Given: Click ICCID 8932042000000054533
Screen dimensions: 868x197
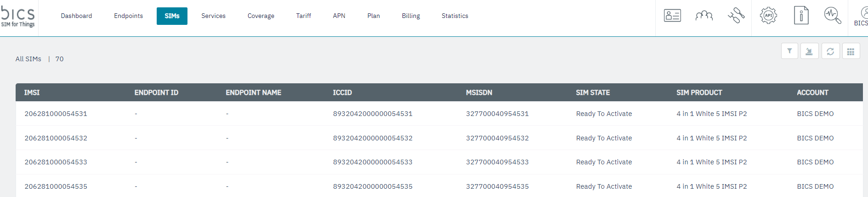Looking at the screenshot, I should 373,162.
